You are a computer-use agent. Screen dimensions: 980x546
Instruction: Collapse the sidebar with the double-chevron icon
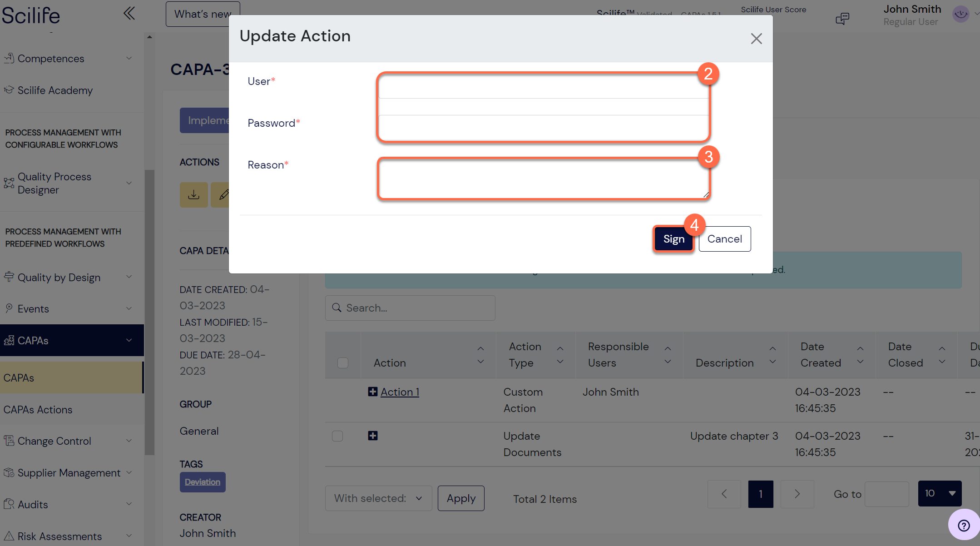click(129, 14)
